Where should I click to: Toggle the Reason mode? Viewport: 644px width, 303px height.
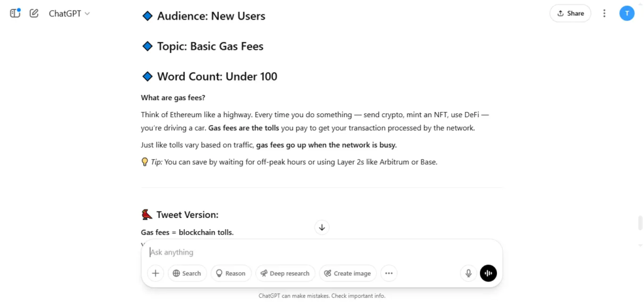pyautogui.click(x=231, y=273)
